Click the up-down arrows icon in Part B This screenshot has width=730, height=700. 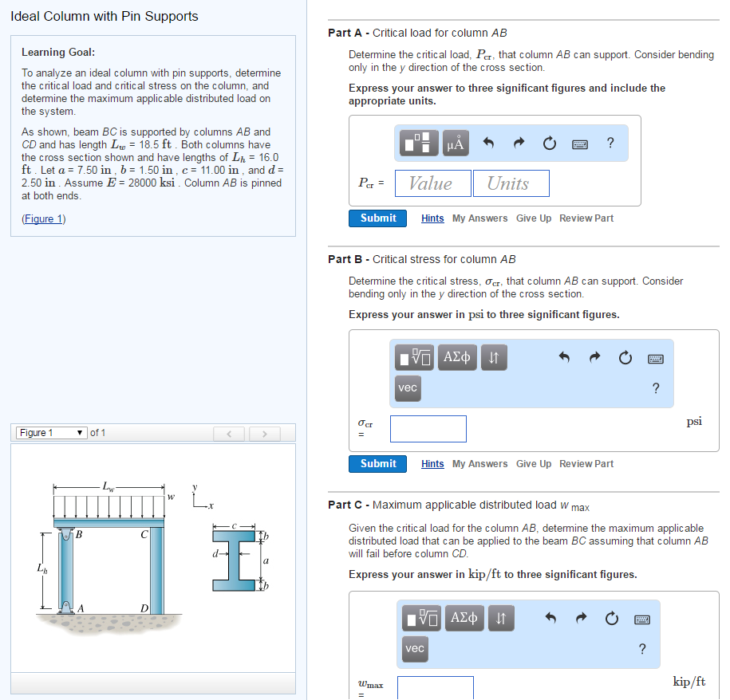[x=494, y=357]
